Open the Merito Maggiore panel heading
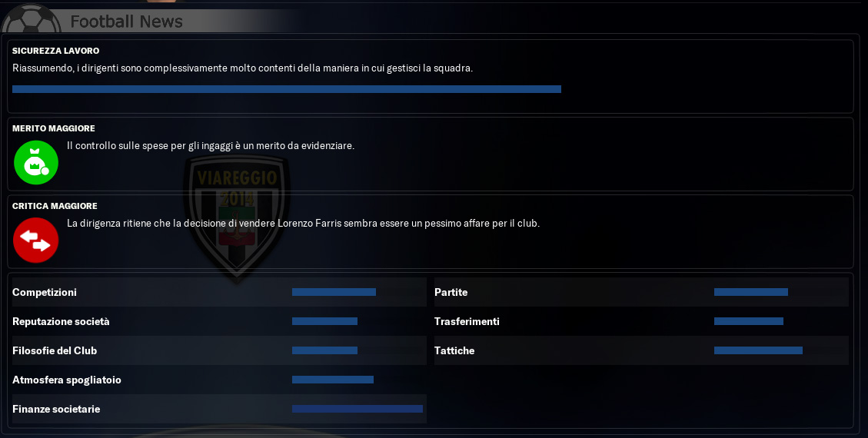The height and width of the screenshot is (438, 868). tap(54, 128)
